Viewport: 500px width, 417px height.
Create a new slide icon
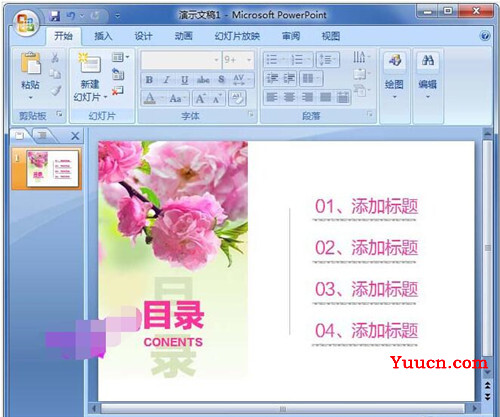[89, 63]
